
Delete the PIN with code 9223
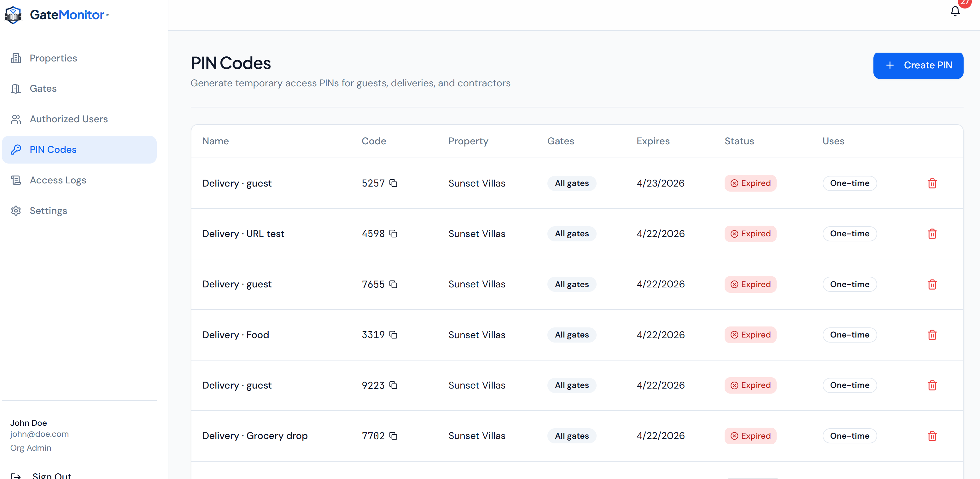click(932, 385)
